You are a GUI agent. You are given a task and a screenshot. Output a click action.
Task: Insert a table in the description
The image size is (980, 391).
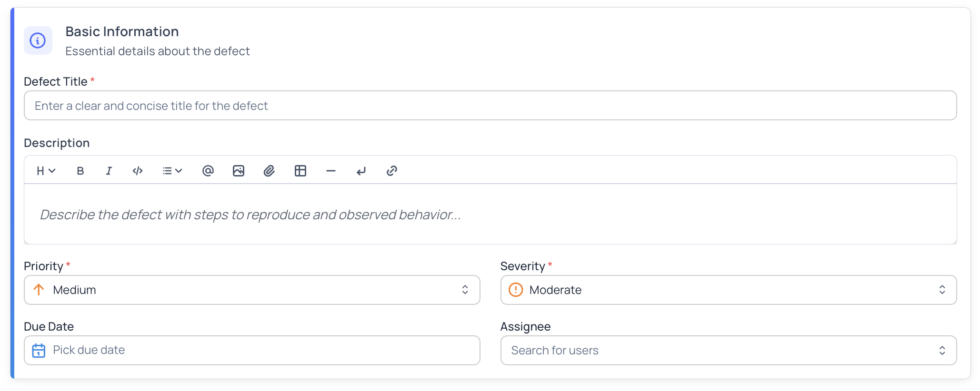[300, 171]
